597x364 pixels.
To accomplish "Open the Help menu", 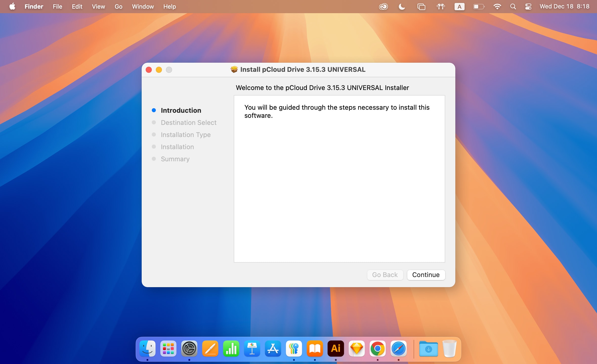I will [169, 7].
